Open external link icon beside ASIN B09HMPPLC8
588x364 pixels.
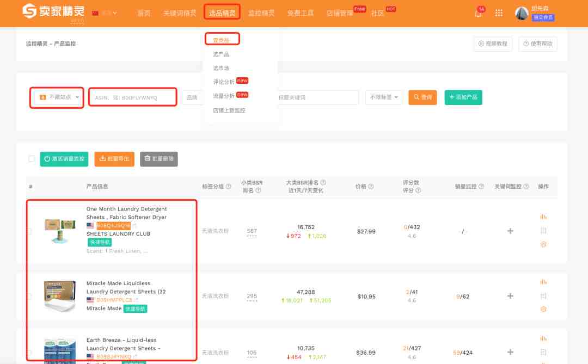pos(136,300)
